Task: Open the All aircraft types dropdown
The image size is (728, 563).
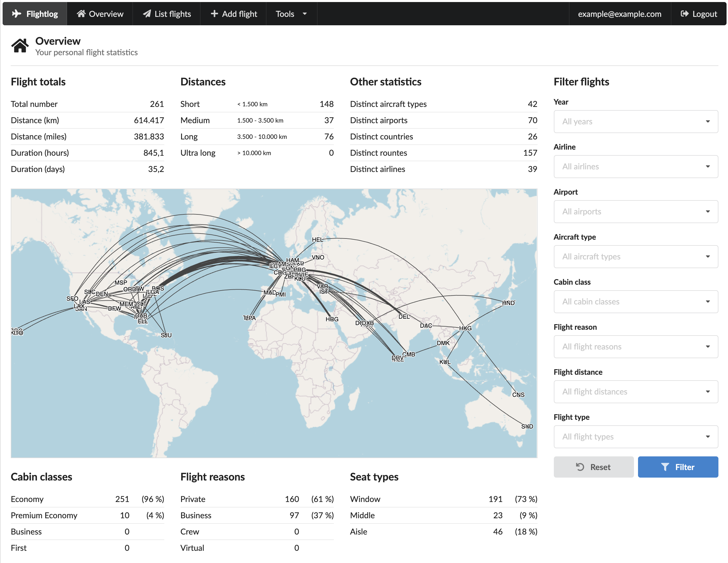Action: click(635, 257)
